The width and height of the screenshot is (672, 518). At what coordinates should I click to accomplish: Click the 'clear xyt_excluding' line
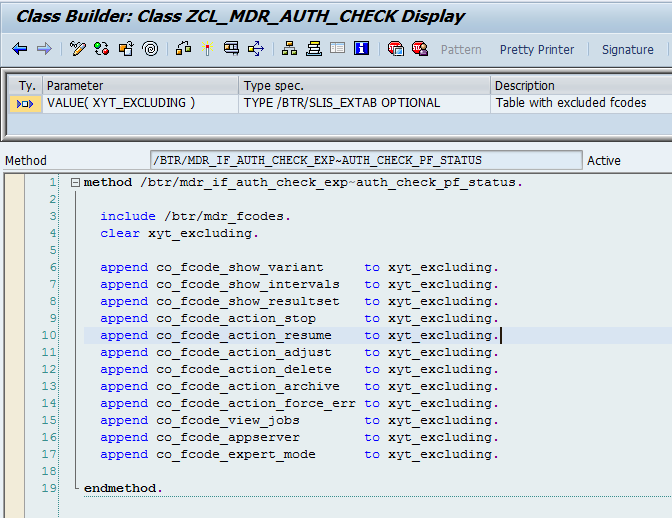(179, 234)
